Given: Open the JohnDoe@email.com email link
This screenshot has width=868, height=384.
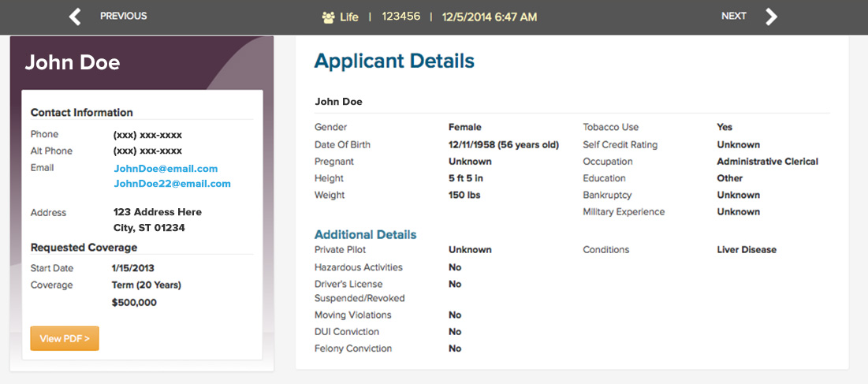Looking at the screenshot, I should [x=166, y=169].
